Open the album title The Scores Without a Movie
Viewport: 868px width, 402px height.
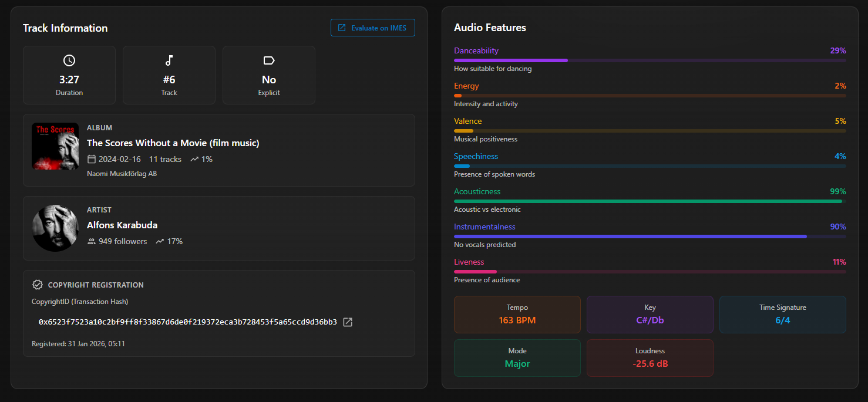point(173,143)
